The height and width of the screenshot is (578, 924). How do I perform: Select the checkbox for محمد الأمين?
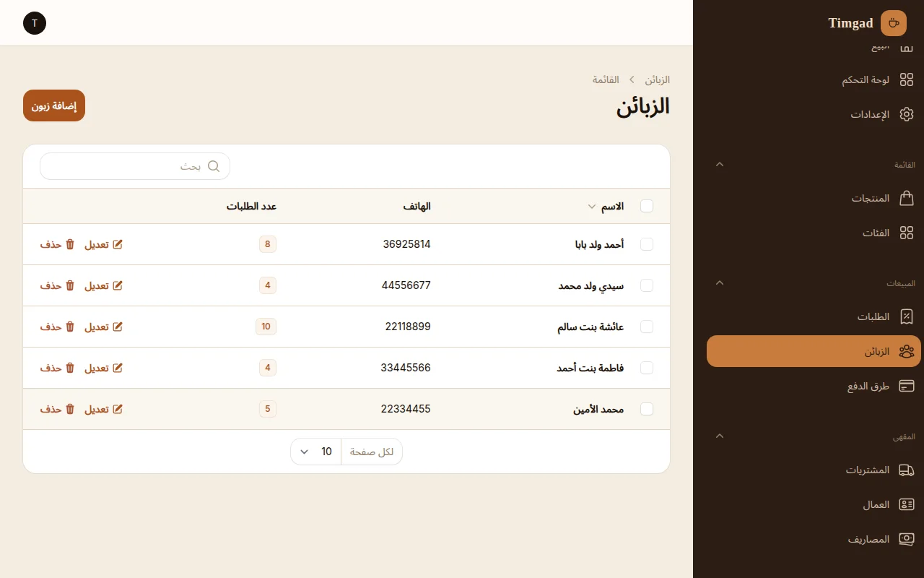pos(647,409)
